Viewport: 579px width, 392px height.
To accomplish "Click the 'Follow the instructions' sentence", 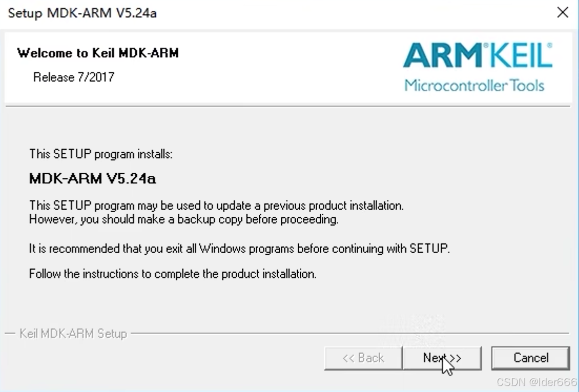I will [173, 274].
